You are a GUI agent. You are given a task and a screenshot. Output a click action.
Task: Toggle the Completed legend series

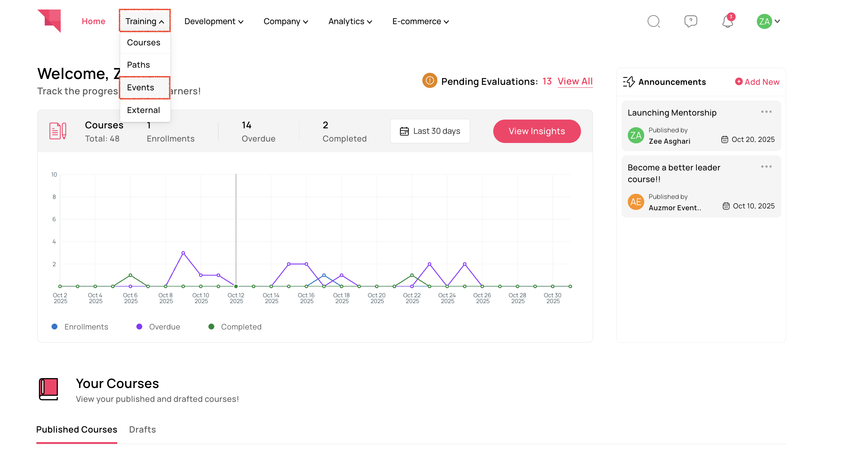(x=235, y=327)
